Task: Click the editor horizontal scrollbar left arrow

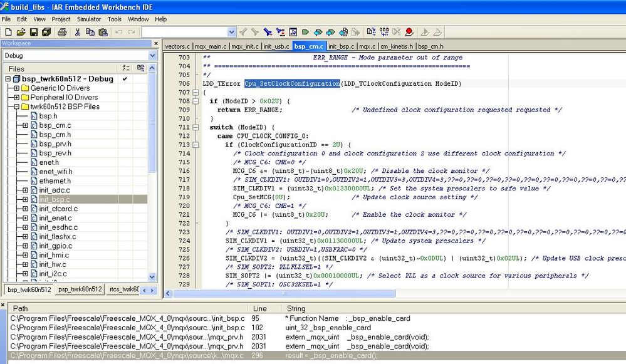Action: pyautogui.click(x=168, y=293)
